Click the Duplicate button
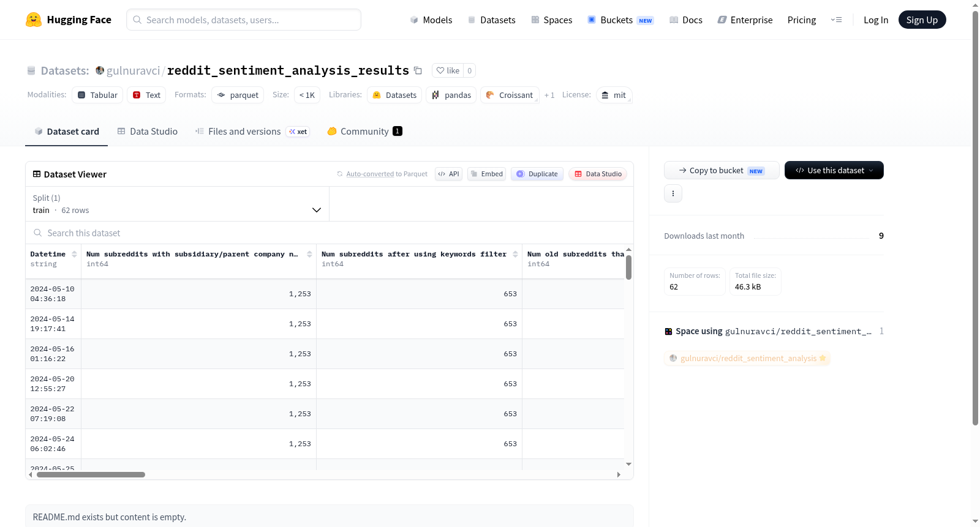Viewport: 980px width, 527px height. tap(537, 174)
